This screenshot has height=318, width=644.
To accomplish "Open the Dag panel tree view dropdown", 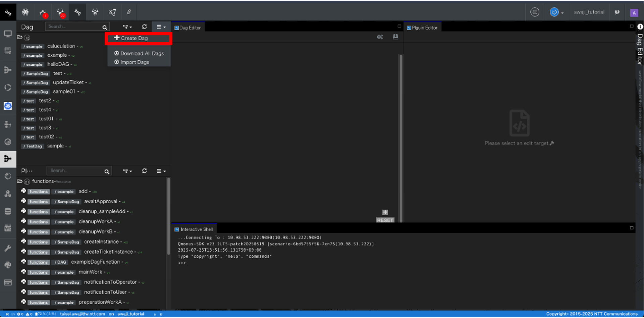I will tap(127, 27).
